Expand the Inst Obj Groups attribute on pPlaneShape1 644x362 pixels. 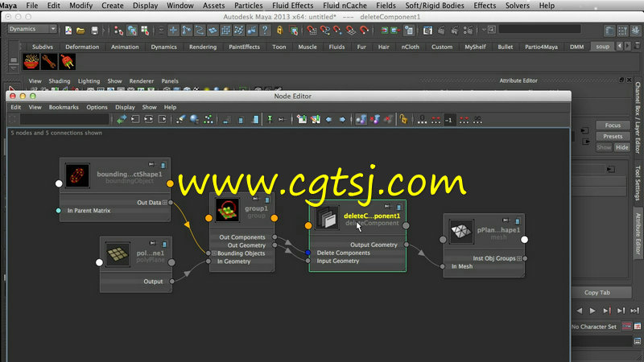(x=519, y=258)
